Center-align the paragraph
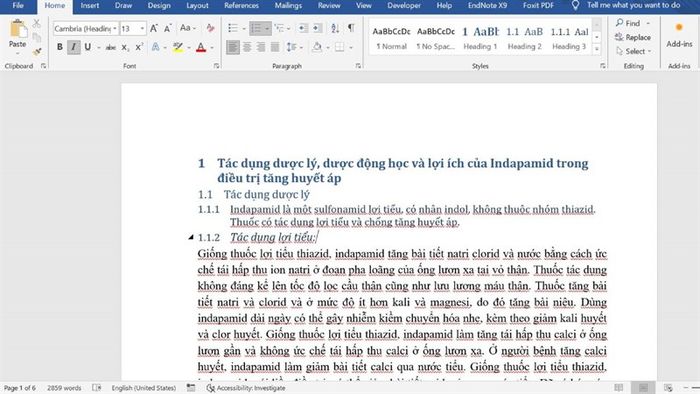Image resolution: width=700 pixels, height=394 pixels. coord(247,47)
